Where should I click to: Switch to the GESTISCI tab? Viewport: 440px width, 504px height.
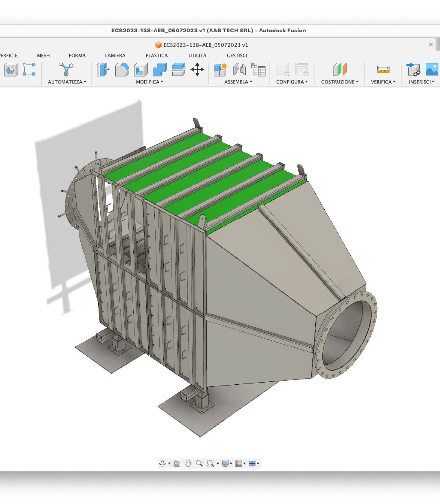tap(237, 55)
